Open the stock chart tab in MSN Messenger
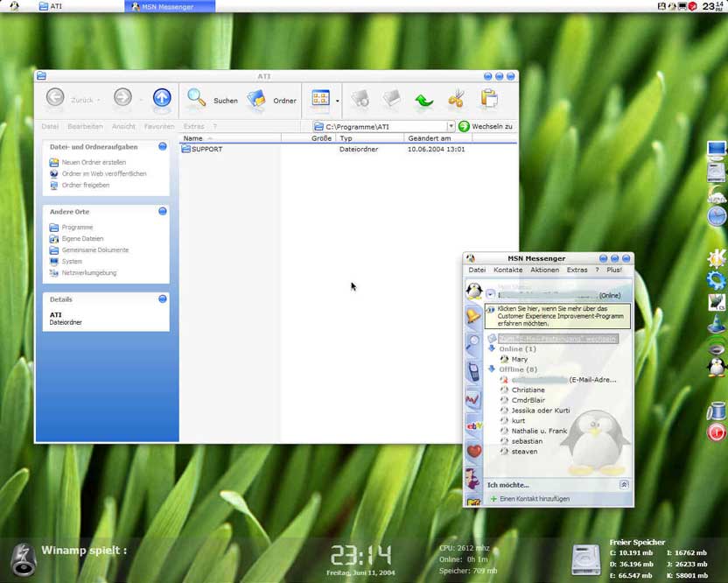This screenshot has width=728, height=583. click(x=472, y=399)
